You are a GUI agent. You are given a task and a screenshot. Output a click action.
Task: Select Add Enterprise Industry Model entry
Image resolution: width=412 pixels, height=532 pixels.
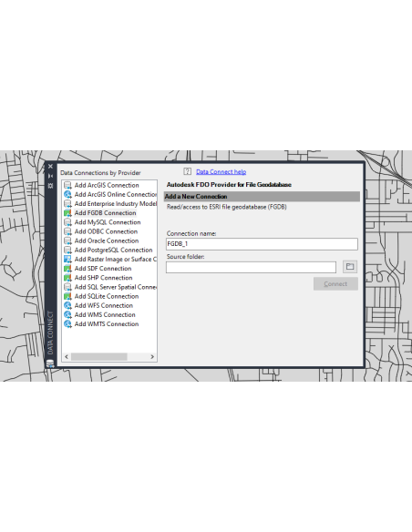tap(116, 203)
